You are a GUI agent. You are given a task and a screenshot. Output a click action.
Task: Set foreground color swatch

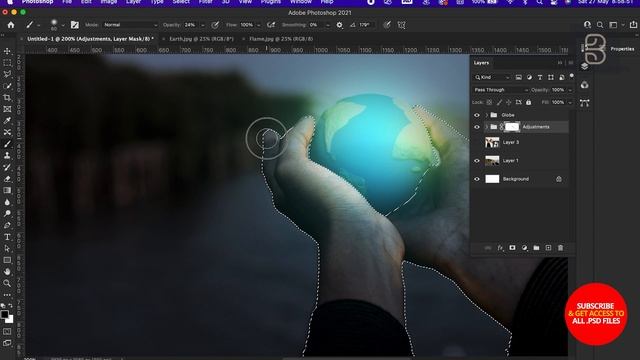pyautogui.click(x=4, y=315)
